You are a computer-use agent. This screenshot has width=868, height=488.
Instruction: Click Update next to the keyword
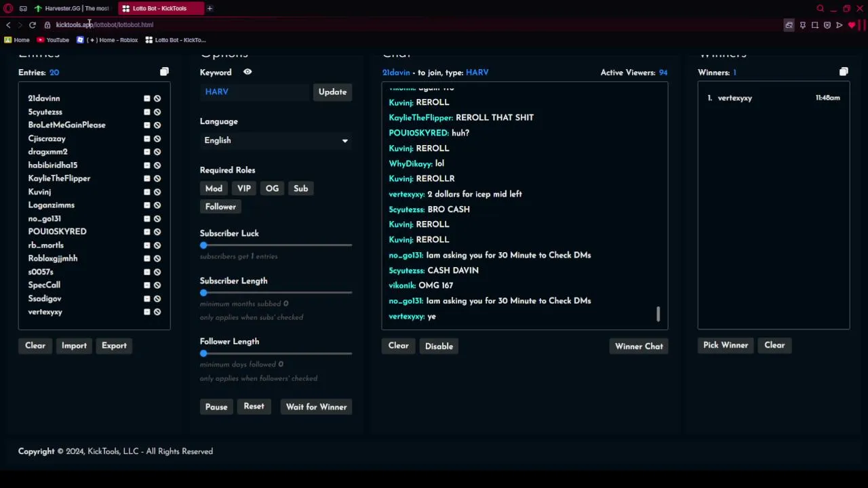point(332,92)
